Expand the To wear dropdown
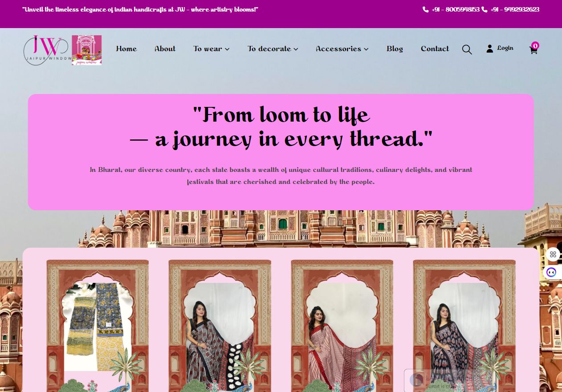The width and height of the screenshot is (562, 392). [x=212, y=49]
